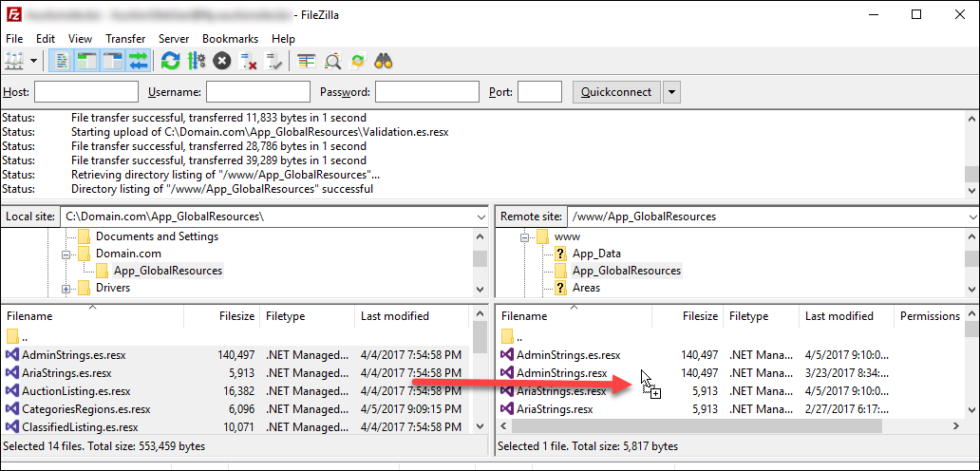Image resolution: width=980 pixels, height=471 pixels.
Task: Toggle message log display
Action: pyautogui.click(x=61, y=61)
